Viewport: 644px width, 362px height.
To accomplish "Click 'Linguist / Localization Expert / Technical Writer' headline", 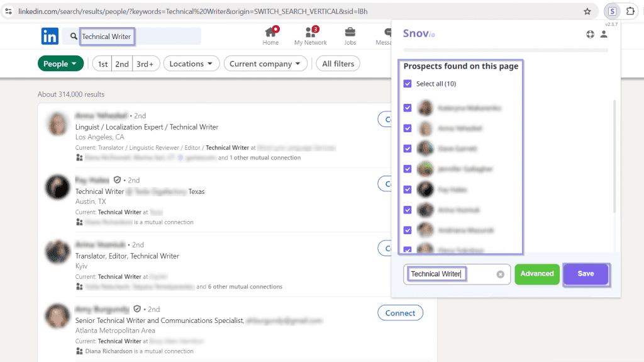I will [x=147, y=127].
